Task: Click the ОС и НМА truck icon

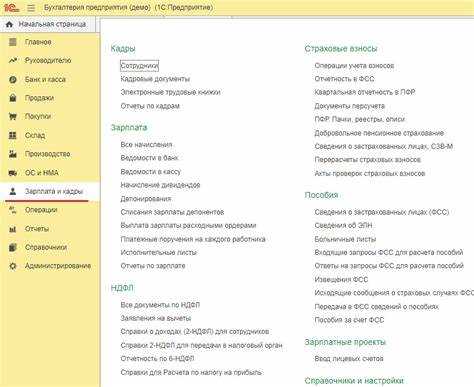Action: click(x=13, y=173)
